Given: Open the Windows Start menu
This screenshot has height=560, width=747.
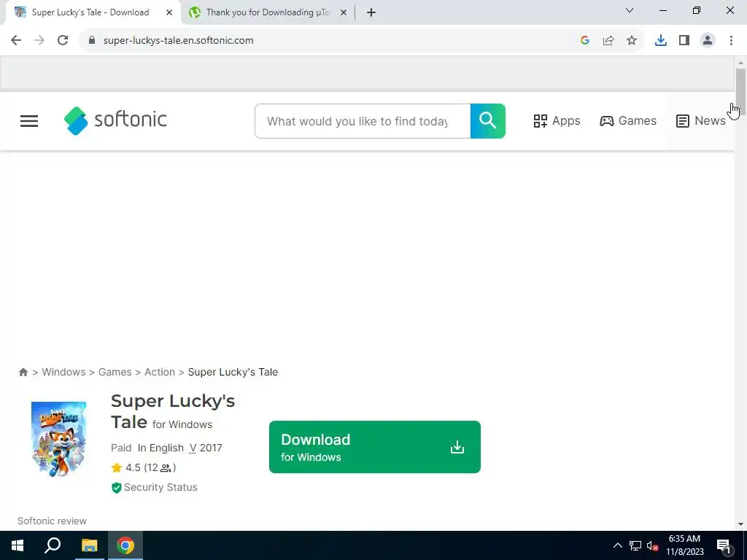Looking at the screenshot, I should (18, 545).
